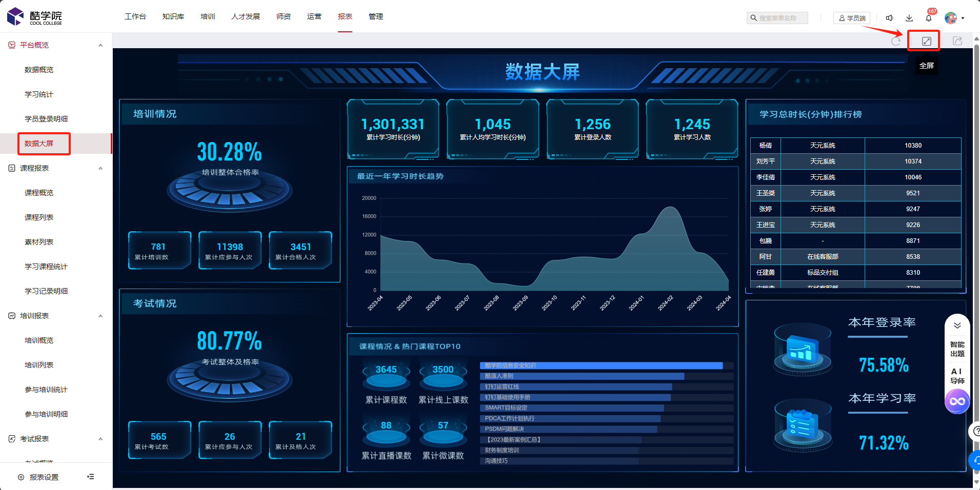
Task: Open the fullscreen mode icon
Action: 926,41
